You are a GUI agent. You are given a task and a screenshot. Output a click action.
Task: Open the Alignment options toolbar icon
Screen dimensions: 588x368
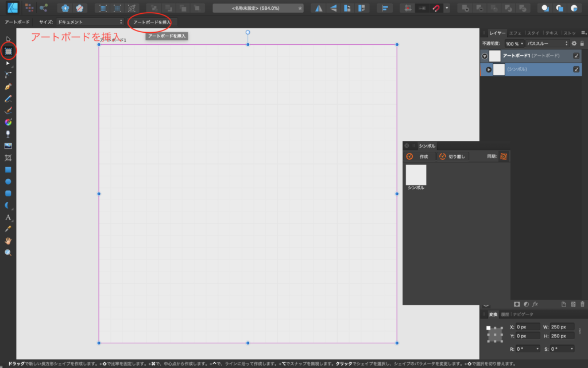[x=384, y=8]
